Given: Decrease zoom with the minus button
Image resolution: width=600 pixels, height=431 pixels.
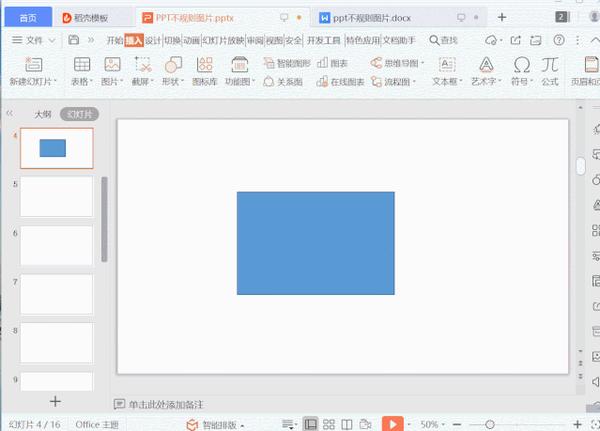Looking at the screenshot, I should 457,424.
